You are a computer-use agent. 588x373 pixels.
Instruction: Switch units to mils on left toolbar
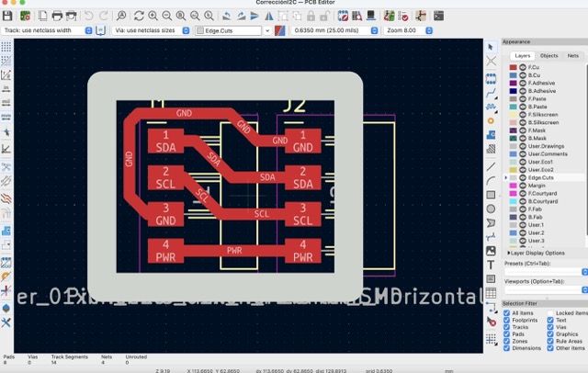(x=6, y=102)
